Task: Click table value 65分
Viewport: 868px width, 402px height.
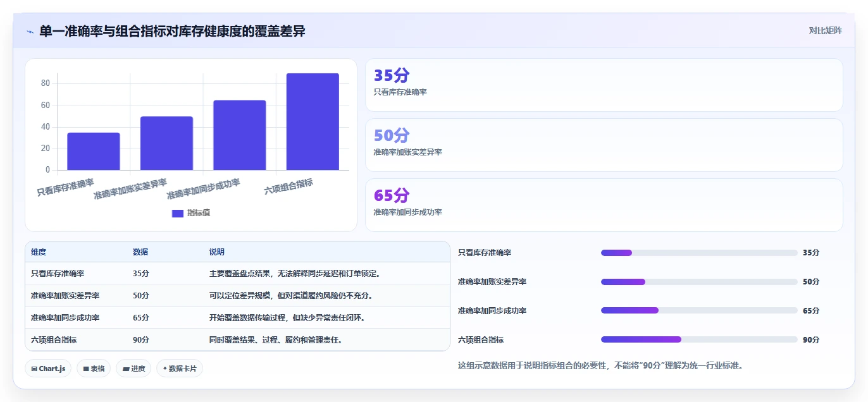Action: [141, 318]
